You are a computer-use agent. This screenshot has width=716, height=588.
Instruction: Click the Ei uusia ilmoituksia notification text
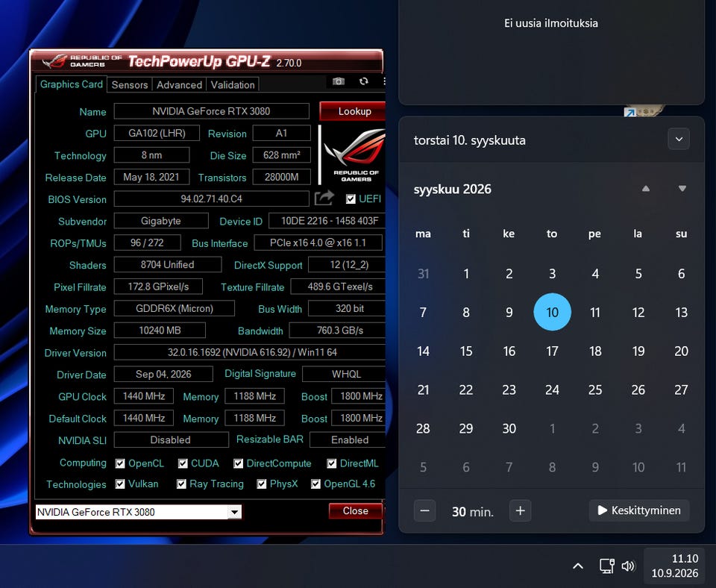[550, 23]
